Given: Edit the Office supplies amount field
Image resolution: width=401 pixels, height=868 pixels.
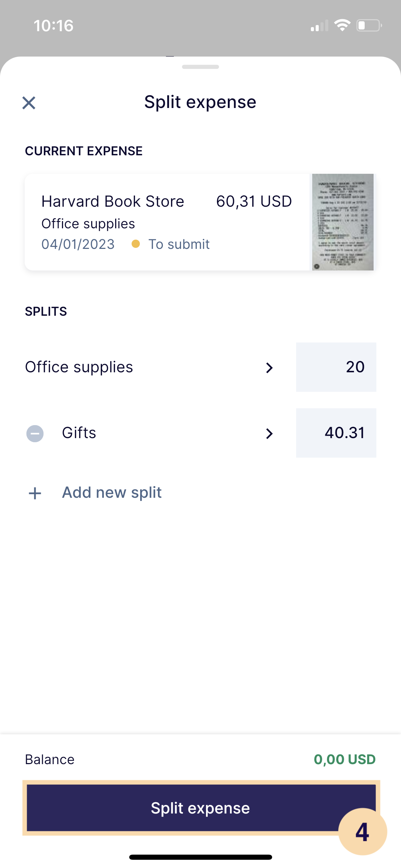Looking at the screenshot, I should [x=336, y=367].
